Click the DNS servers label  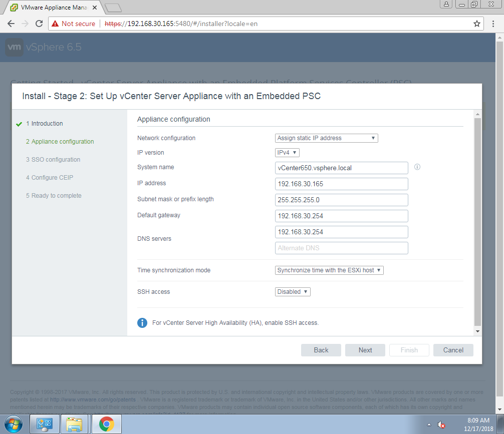154,239
